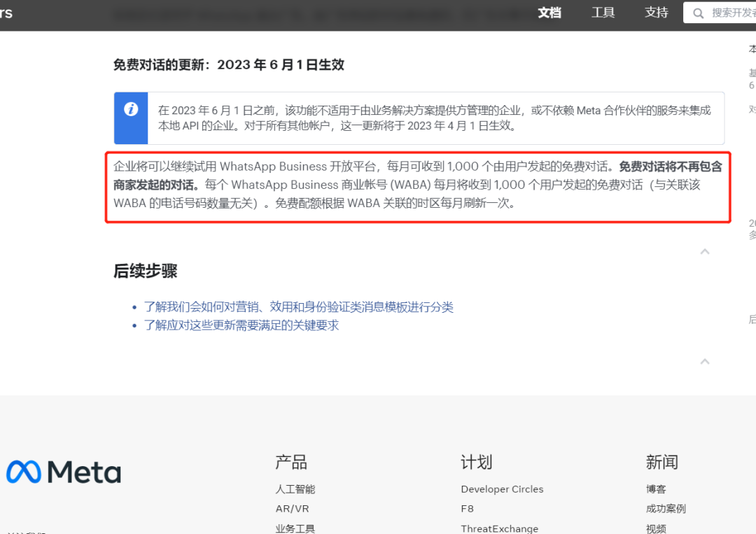
Task: Open 人工智能 footer link
Action: (x=295, y=489)
